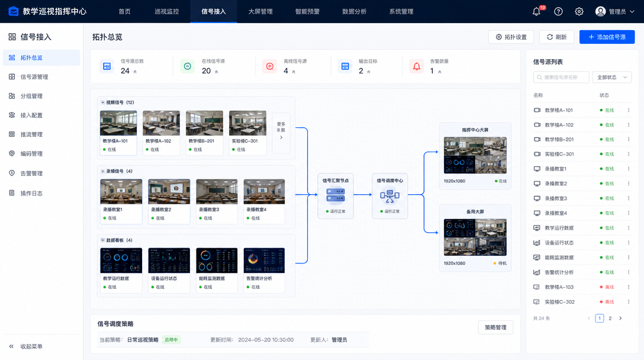The width and height of the screenshot is (644, 360).
Task: Click the 信号源总数 statistic icon
Action: pyautogui.click(x=107, y=66)
